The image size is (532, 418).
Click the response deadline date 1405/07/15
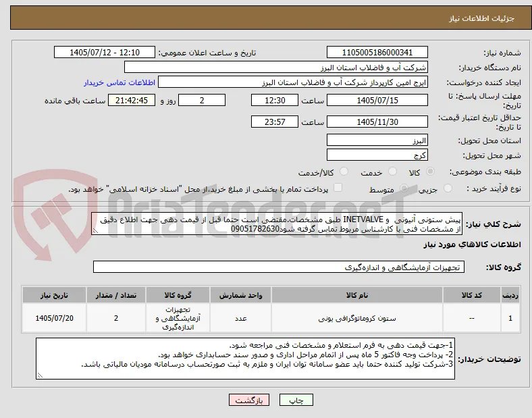[377, 100]
